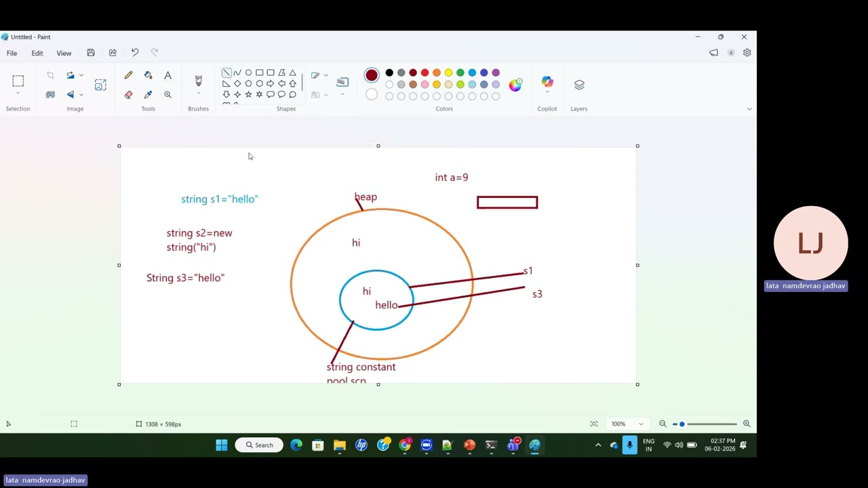Choose the Curve shape

tap(237, 73)
